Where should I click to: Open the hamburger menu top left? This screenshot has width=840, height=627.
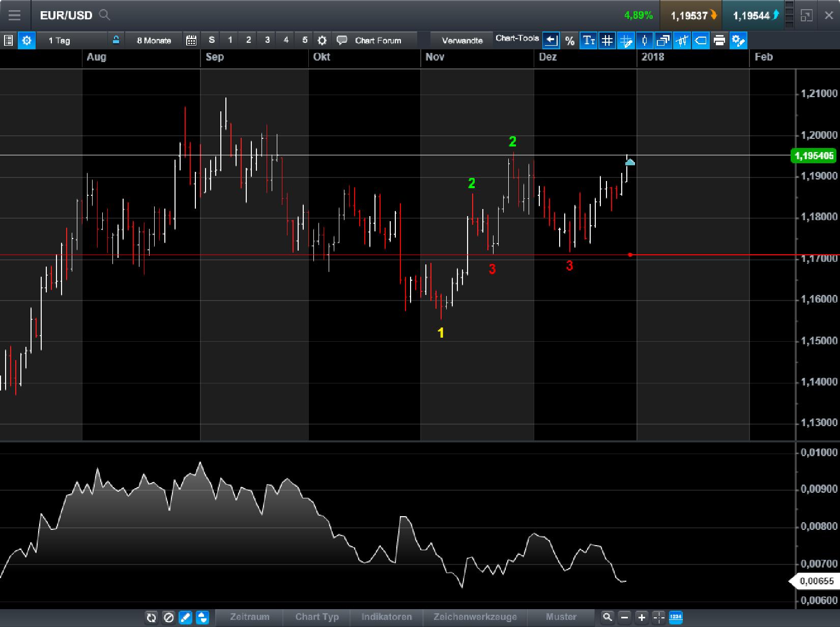pyautogui.click(x=14, y=15)
